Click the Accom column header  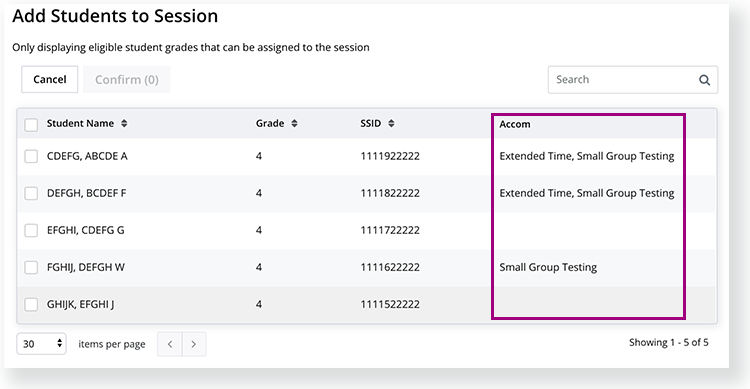pyautogui.click(x=515, y=124)
